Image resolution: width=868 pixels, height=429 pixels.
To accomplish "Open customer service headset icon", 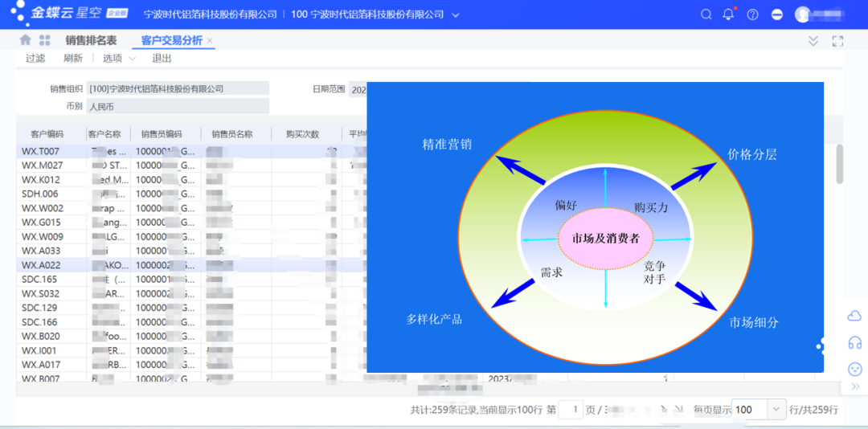I will (854, 343).
